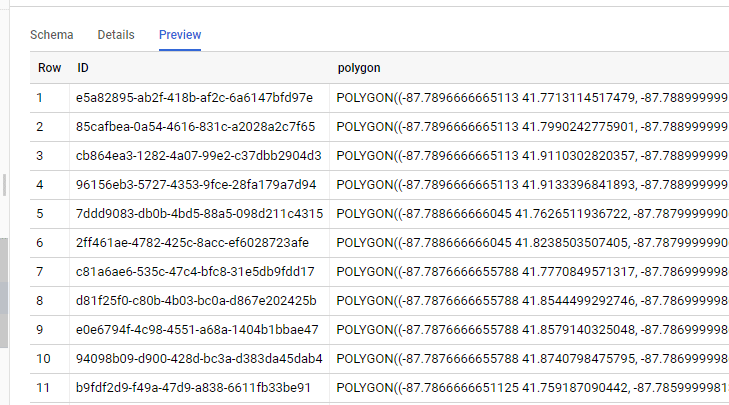Click row number 10
The height and width of the screenshot is (405, 729).
point(44,359)
